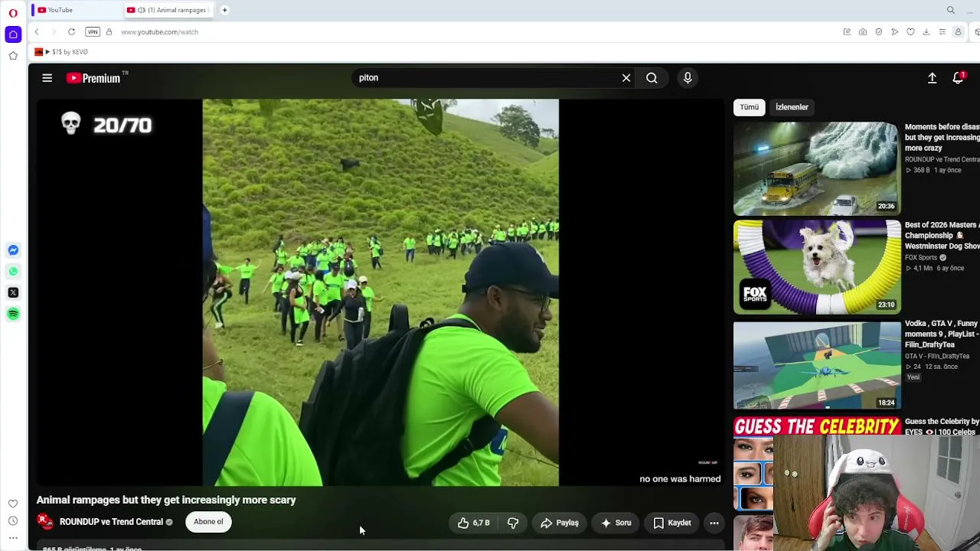Image resolution: width=980 pixels, height=551 pixels.
Task: Open 'Guess the Celebrity' video title
Action: click(x=942, y=426)
